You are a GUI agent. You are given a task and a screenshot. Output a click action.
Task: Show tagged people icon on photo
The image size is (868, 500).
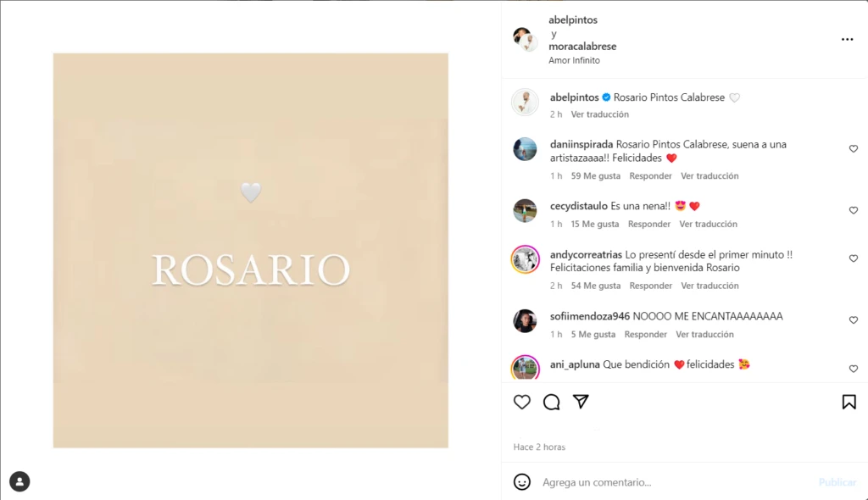[19, 481]
